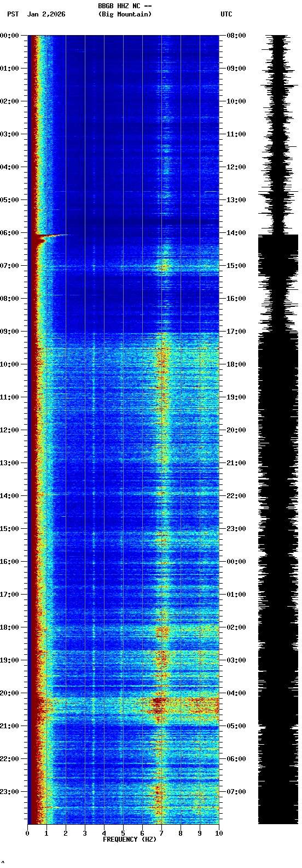Click the 2 Hz frequency tick label
This screenshot has width=302, height=868.
[x=66, y=833]
